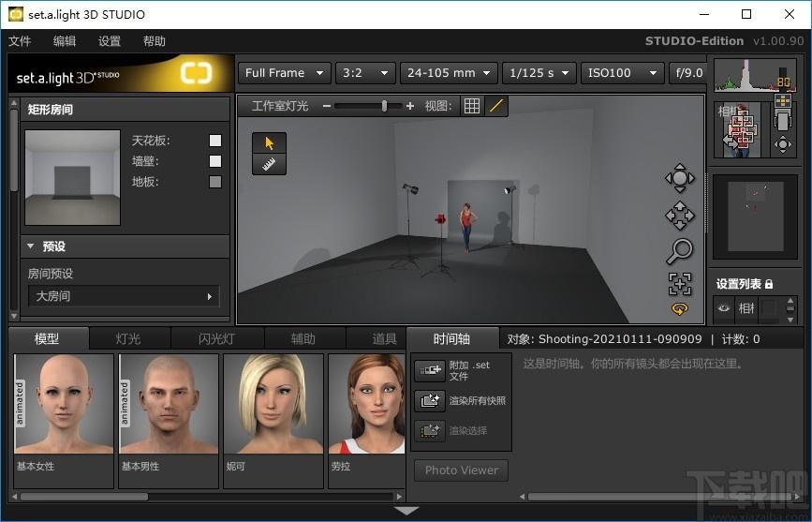The height and width of the screenshot is (522, 812).
Task: Select the ruler measure tool
Action: point(270,164)
